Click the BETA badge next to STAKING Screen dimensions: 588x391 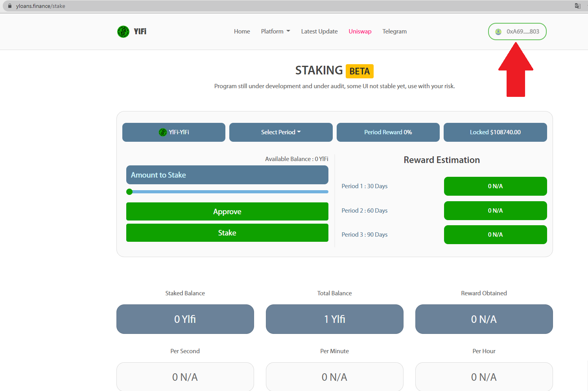coord(359,71)
